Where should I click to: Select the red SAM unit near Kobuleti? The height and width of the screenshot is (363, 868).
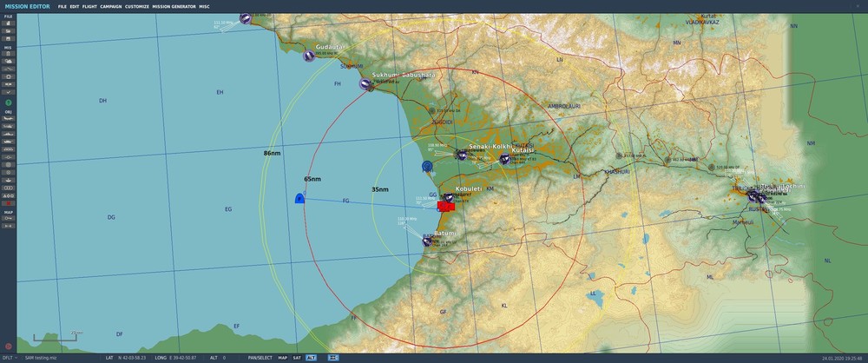click(x=445, y=206)
